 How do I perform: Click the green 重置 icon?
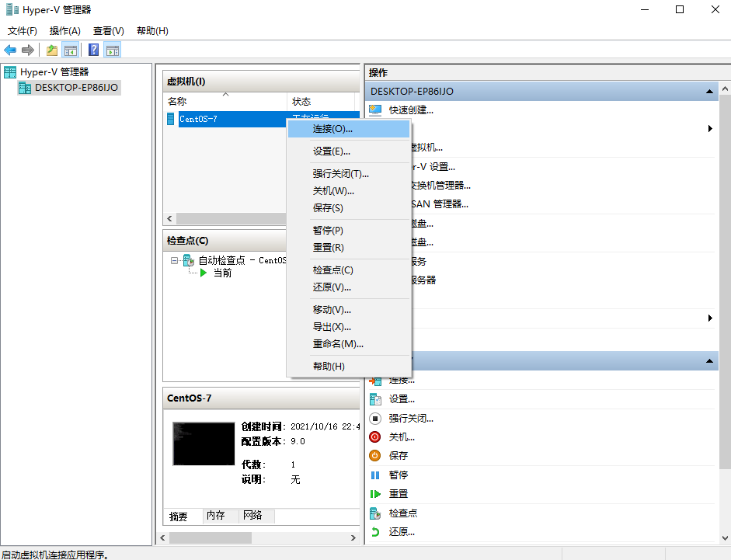point(375,494)
